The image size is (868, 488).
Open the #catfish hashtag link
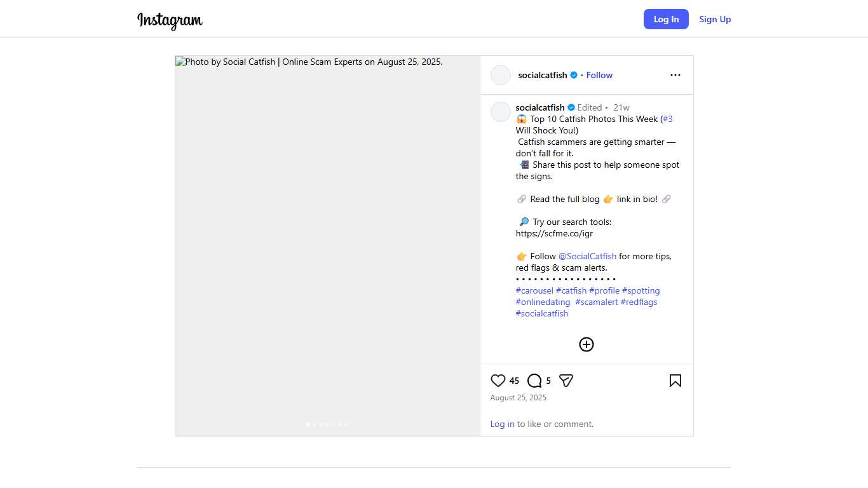[571, 290]
